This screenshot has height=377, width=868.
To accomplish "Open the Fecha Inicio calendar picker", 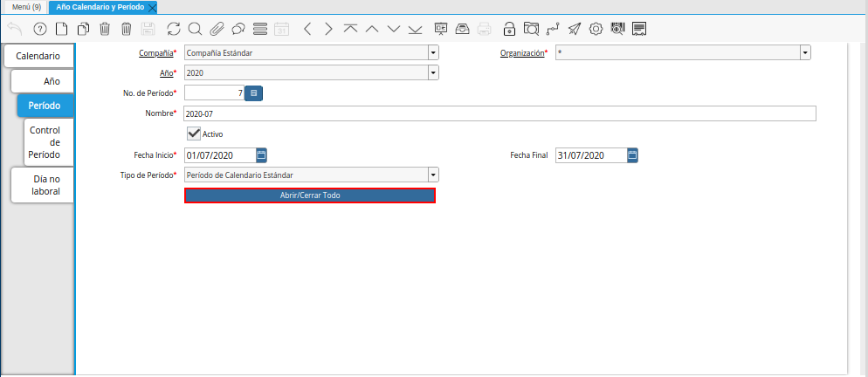I will pos(262,155).
